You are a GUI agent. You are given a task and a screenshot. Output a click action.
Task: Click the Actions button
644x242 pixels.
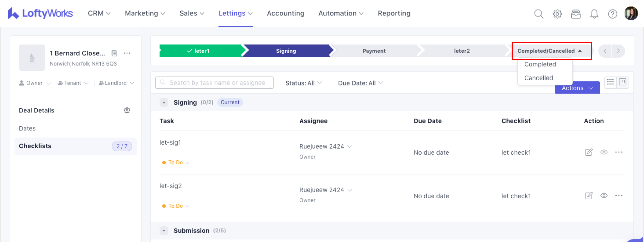[577, 88]
